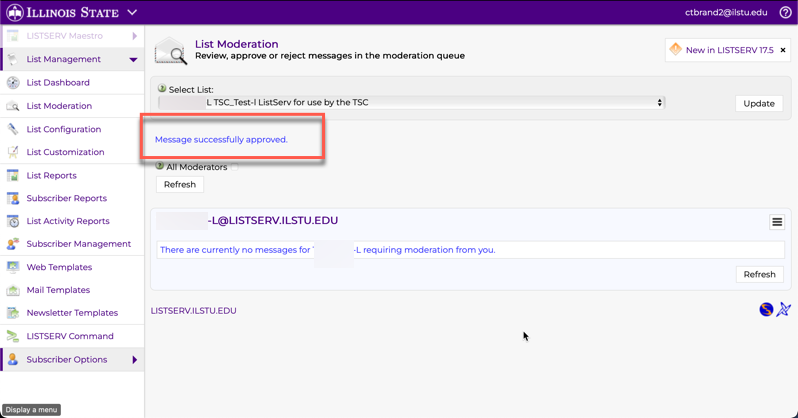Image resolution: width=798 pixels, height=418 pixels.
Task: Open the Select List dropdown
Action: click(411, 103)
